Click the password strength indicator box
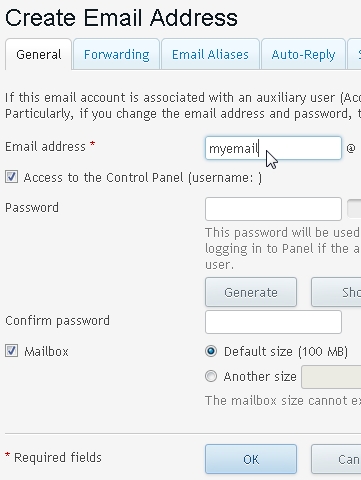The image size is (361, 480). (x=354, y=209)
